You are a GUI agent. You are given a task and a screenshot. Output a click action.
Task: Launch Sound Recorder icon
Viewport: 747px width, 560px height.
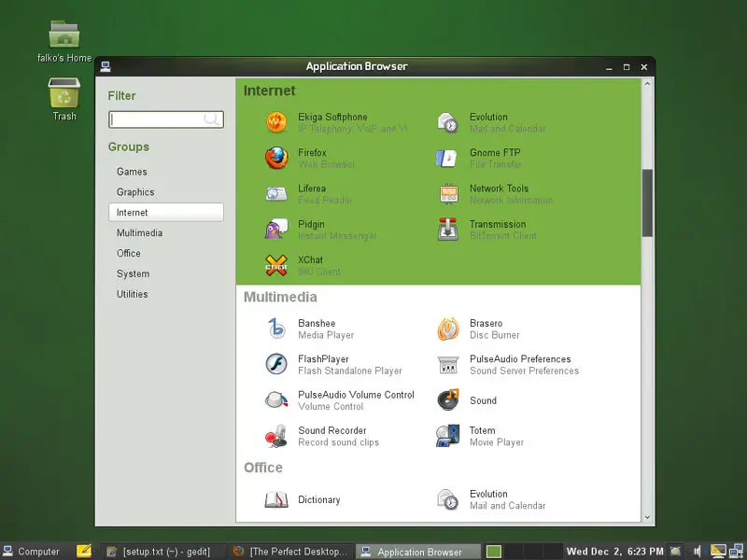276,436
